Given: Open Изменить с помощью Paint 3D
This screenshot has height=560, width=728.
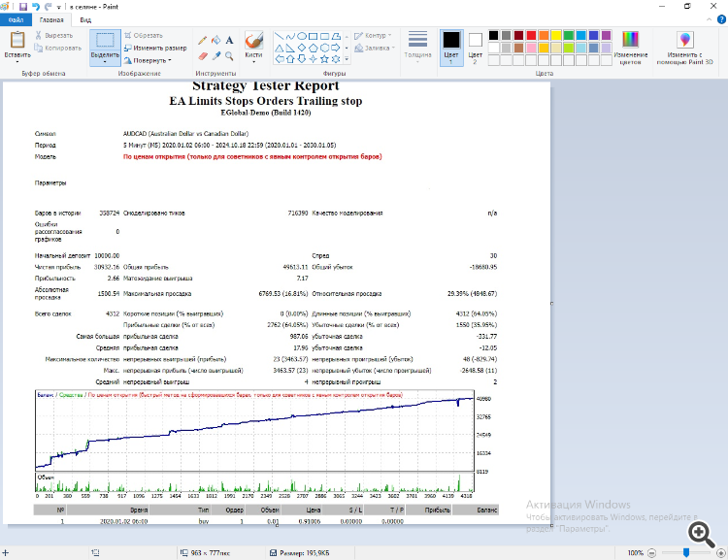Looking at the screenshot, I should click(x=685, y=49).
